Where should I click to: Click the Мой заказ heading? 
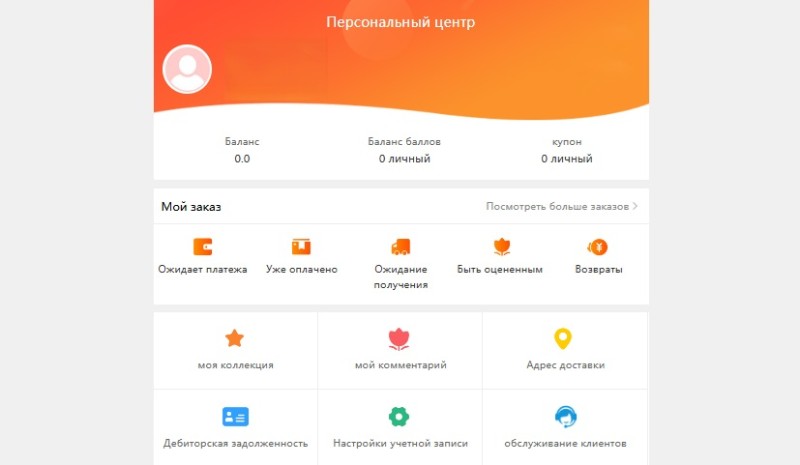click(191, 207)
